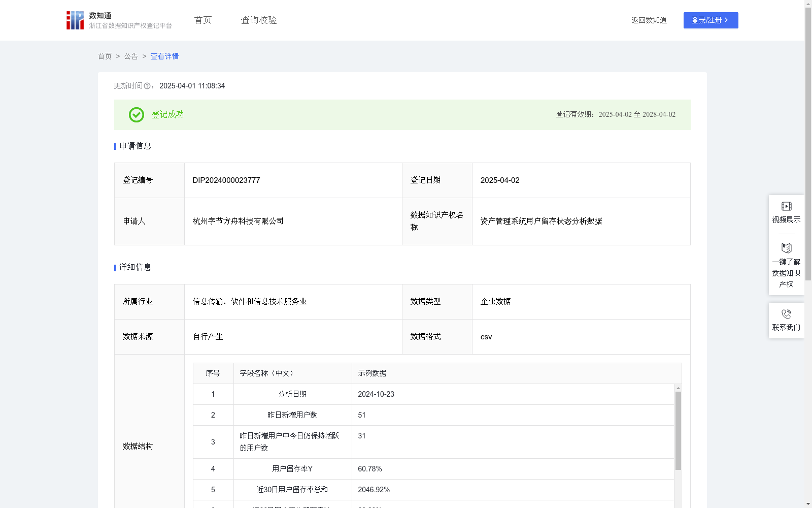Click 资产管理系统用户留存状态分析数据 name
812x508 pixels.
(541, 221)
